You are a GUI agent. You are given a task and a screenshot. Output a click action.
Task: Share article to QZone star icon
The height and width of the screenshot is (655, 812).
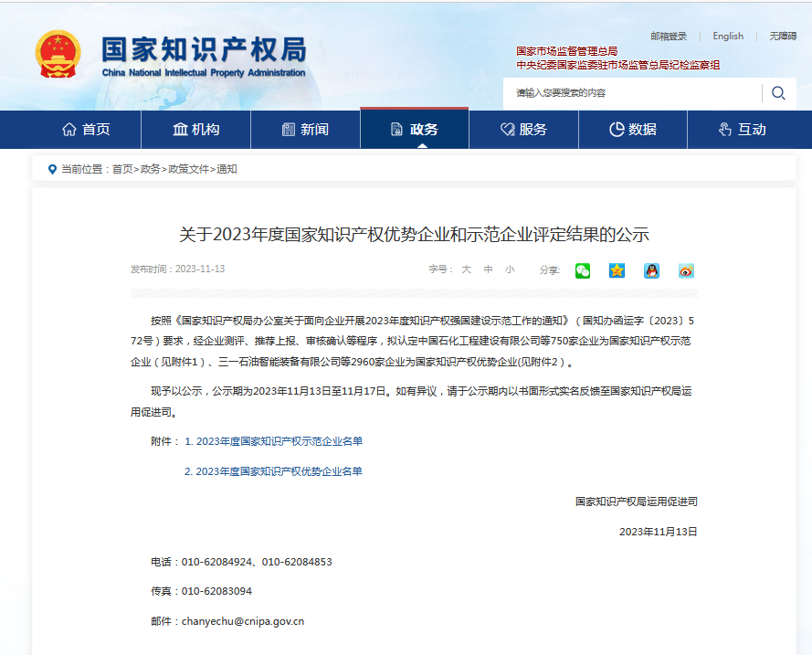[x=617, y=270]
